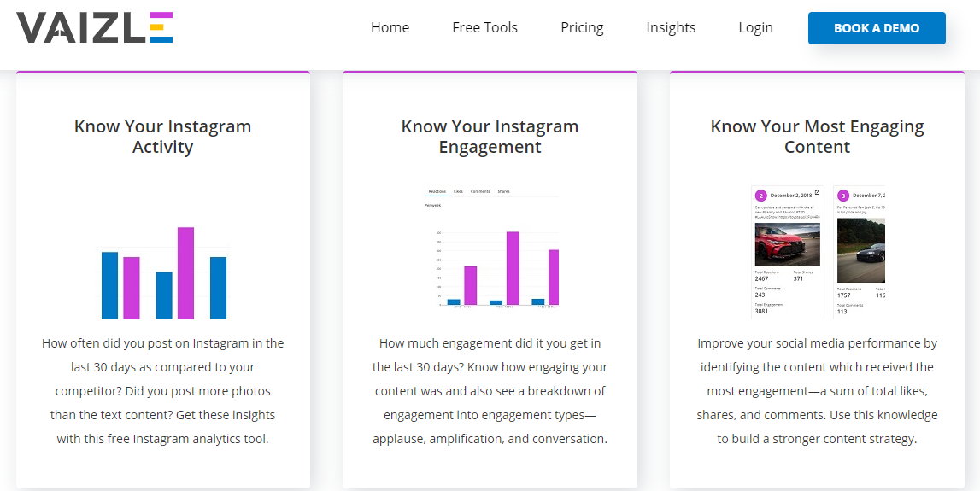
Task: Switch to the Comments tab in chart
Action: (x=480, y=192)
